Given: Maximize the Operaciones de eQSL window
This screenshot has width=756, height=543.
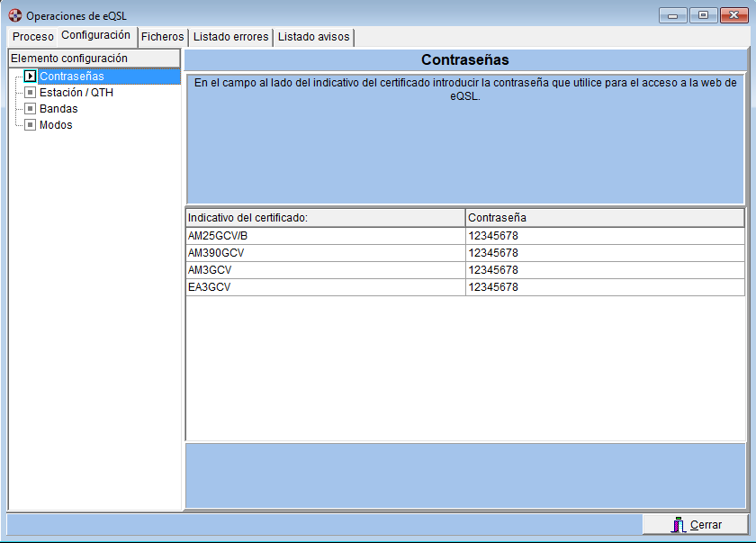Looking at the screenshot, I should pyautogui.click(x=703, y=15).
